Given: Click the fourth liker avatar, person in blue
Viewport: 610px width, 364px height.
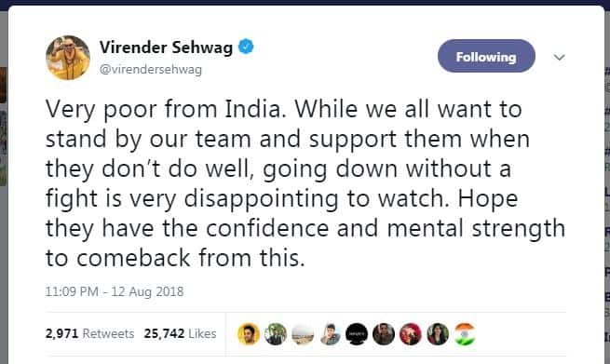Looking at the screenshot, I should (x=330, y=334).
